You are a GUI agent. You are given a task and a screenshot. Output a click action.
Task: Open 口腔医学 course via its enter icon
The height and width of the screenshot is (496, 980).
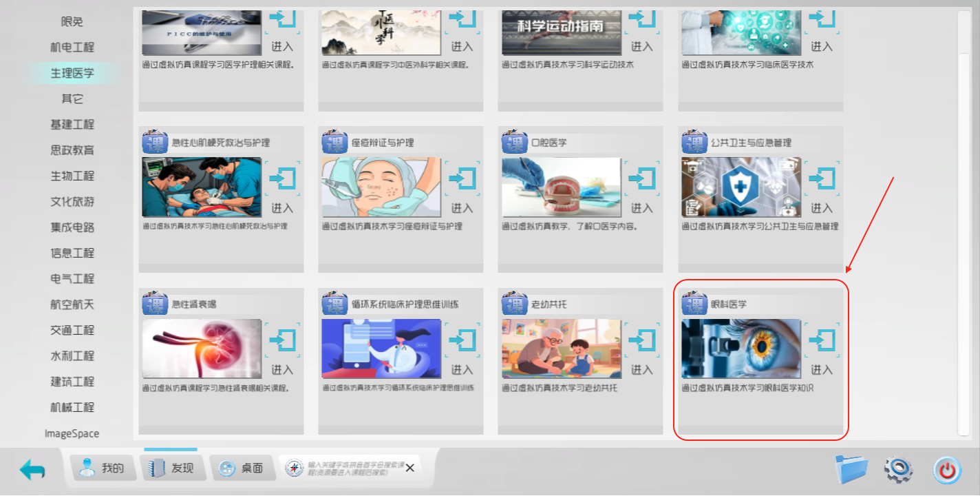(x=641, y=178)
